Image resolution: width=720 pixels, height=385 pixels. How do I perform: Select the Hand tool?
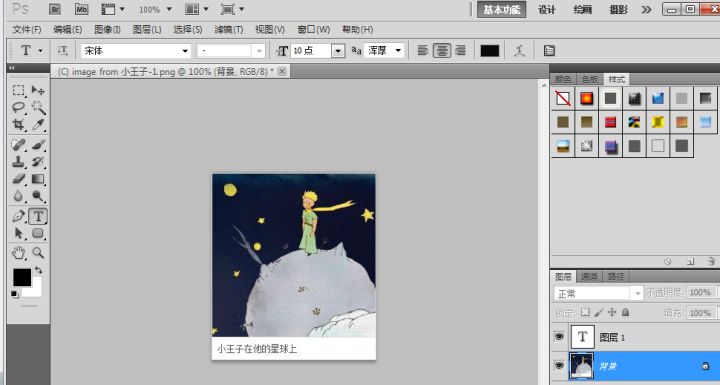[x=19, y=252]
